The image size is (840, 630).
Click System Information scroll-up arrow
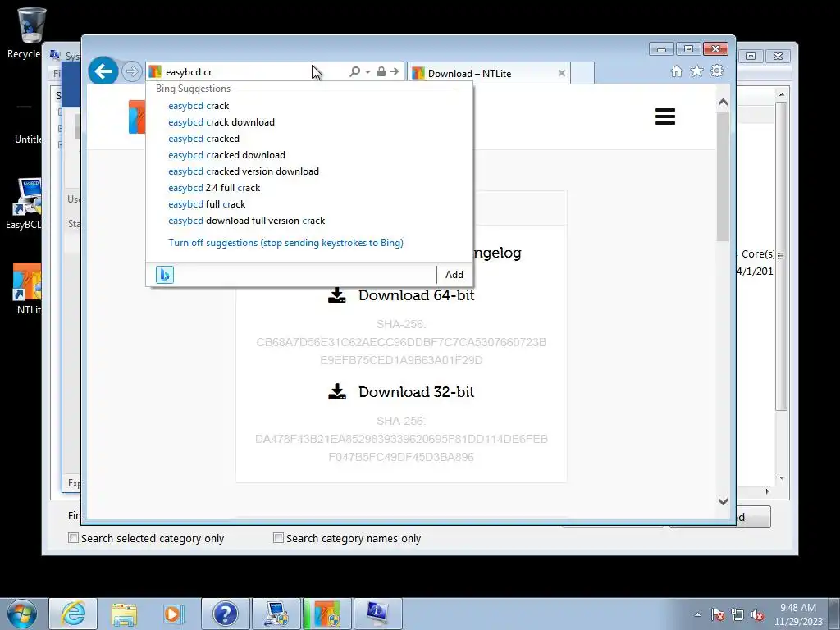coord(782,94)
